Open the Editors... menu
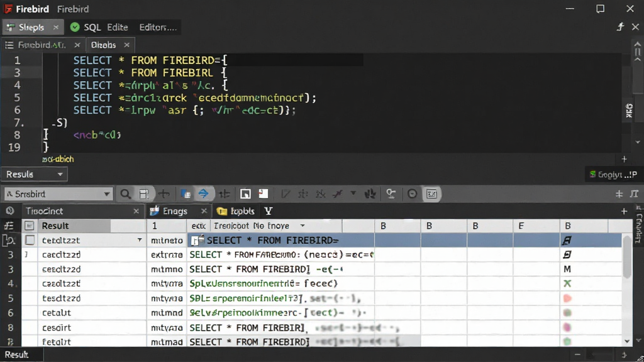 click(158, 27)
